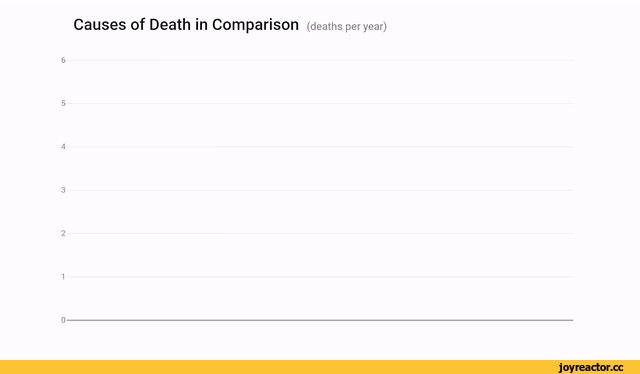640x374 pixels.
Task: Click the y-axis label 0
Action: (x=63, y=320)
